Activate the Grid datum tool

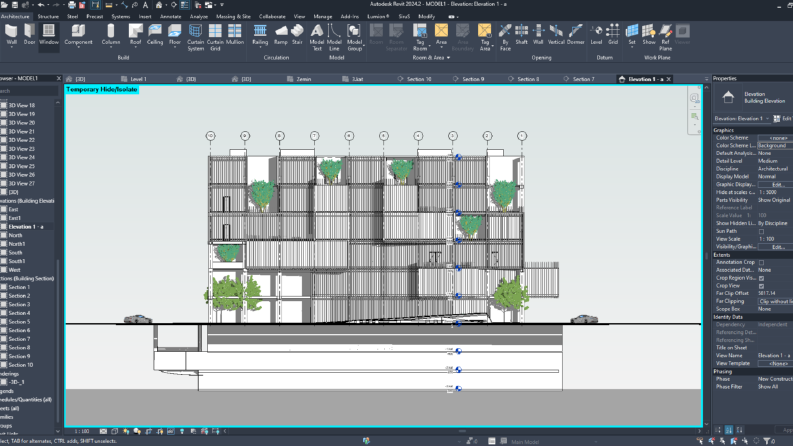click(613, 35)
